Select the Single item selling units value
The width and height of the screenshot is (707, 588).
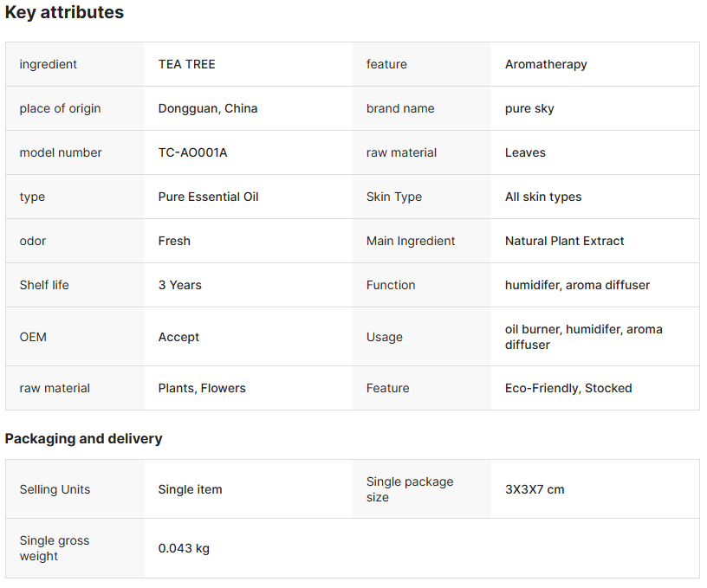(x=190, y=489)
